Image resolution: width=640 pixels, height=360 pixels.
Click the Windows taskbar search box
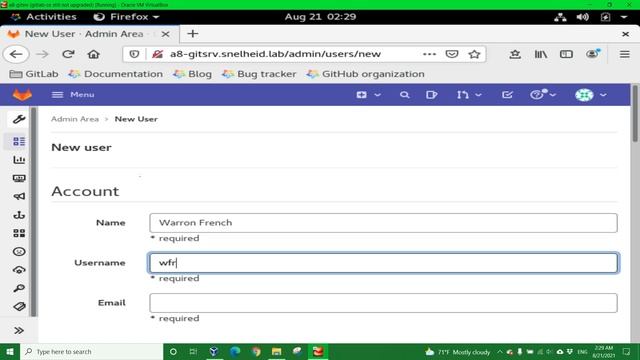pos(92,352)
